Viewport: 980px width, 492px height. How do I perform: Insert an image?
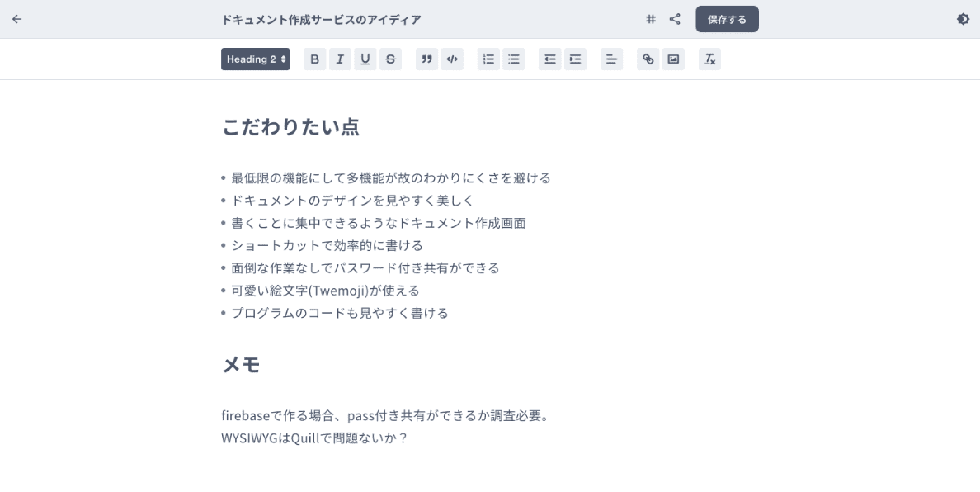pyautogui.click(x=673, y=59)
